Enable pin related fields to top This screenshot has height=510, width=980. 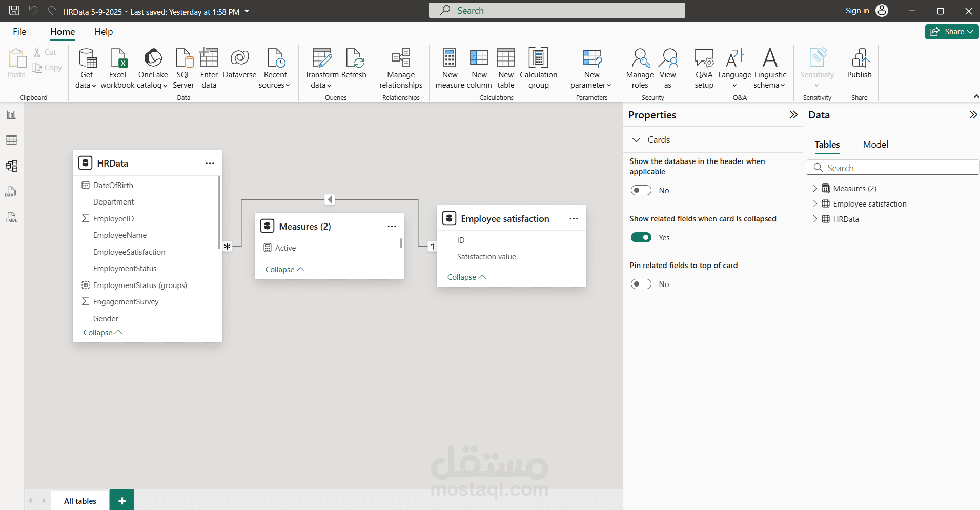[x=641, y=284]
